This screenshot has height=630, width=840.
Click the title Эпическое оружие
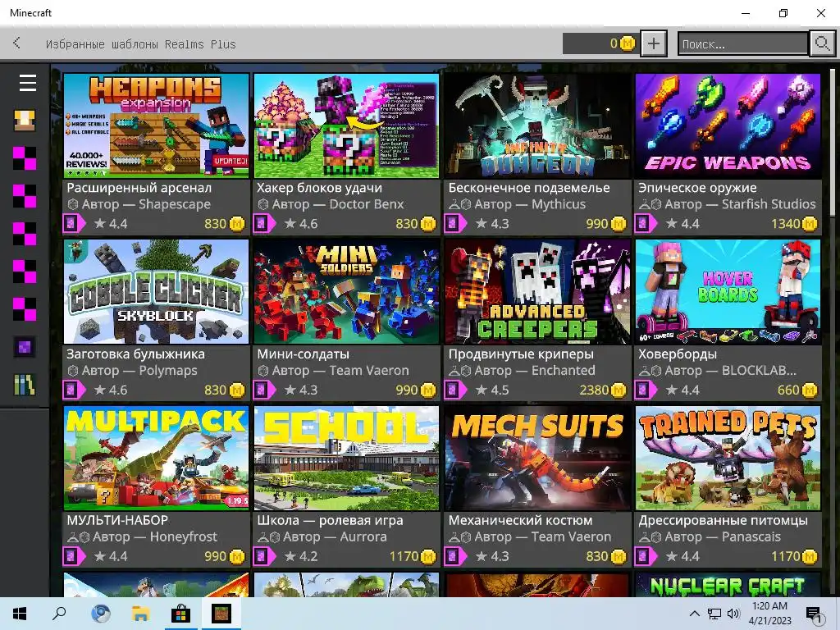(x=697, y=188)
